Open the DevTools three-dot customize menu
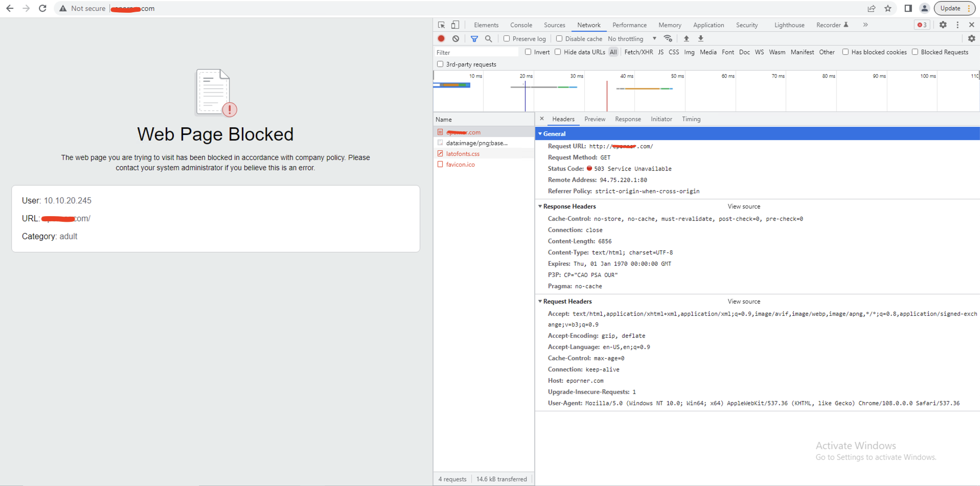This screenshot has height=486, width=980. click(958, 25)
